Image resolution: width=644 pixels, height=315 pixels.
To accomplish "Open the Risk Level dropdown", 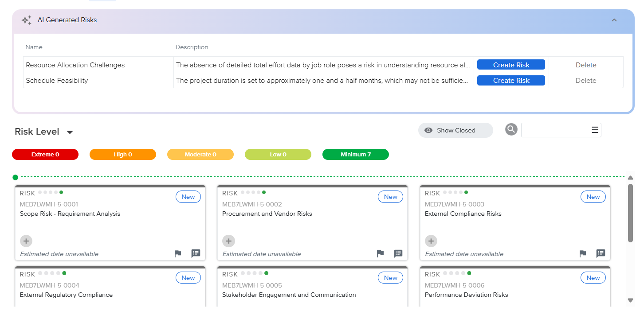I will [x=70, y=132].
